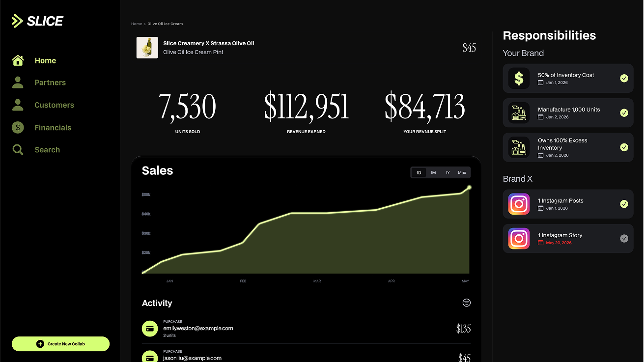Click the $135 purchase amount

coord(463,329)
